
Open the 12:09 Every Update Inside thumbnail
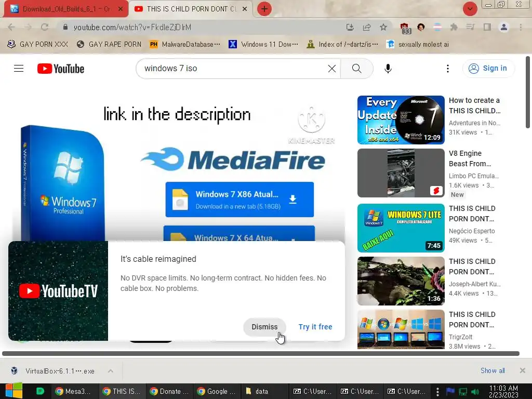[x=401, y=120]
